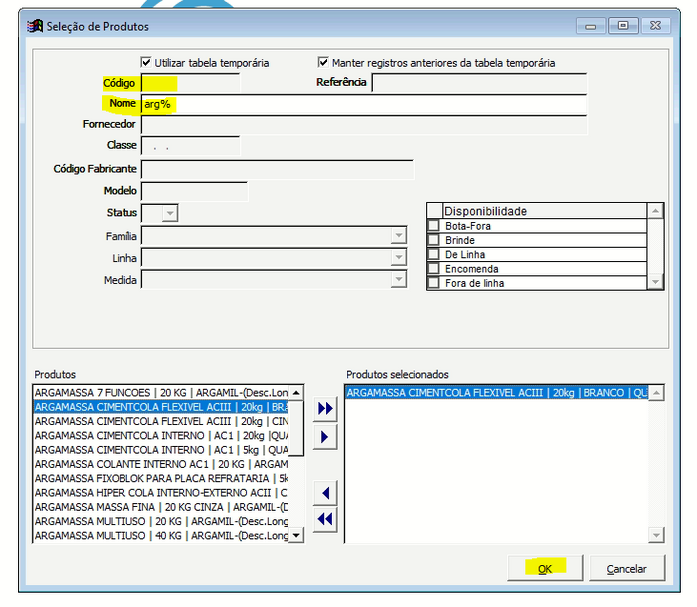Check the Brinde availability box
The image size is (697, 607).
(433, 240)
